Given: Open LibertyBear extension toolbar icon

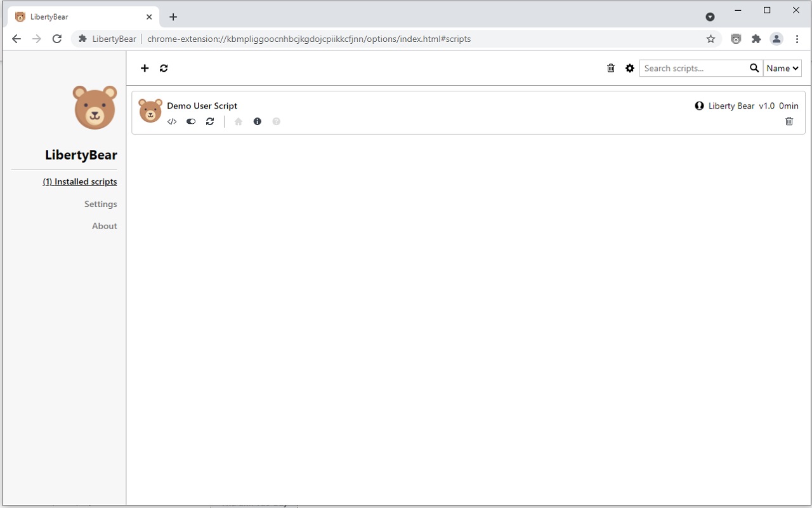Looking at the screenshot, I should [x=736, y=39].
